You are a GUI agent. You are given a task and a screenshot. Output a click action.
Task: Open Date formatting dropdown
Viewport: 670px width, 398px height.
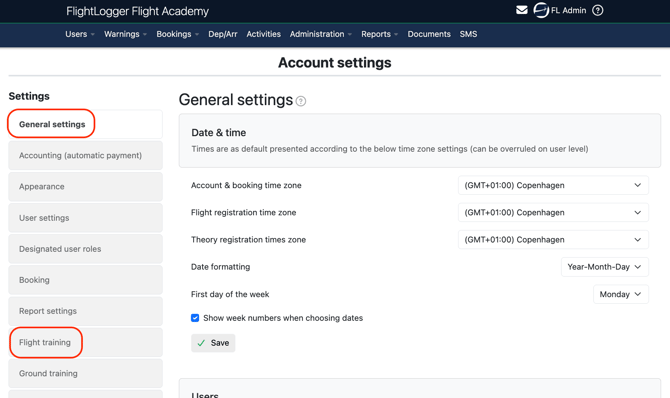pyautogui.click(x=605, y=267)
